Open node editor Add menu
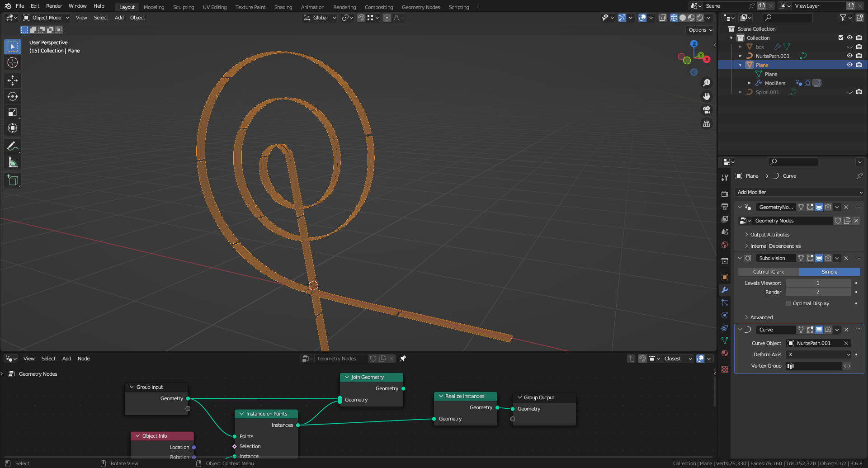 [66, 359]
